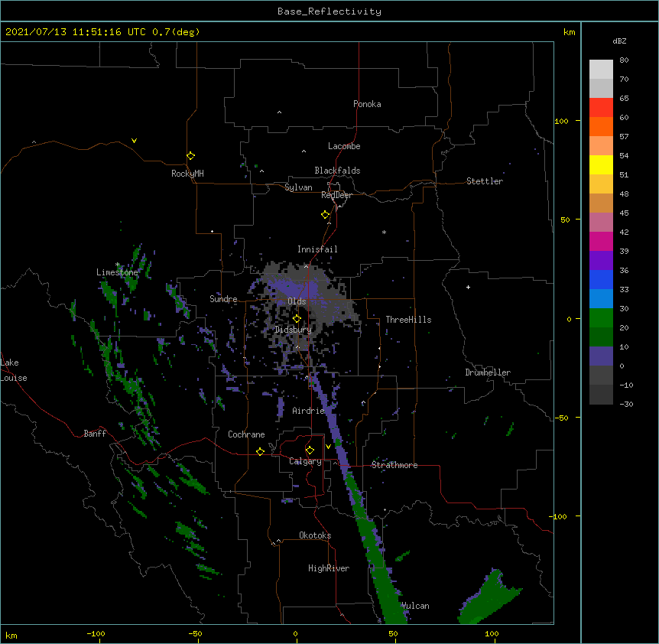Click the Blackfalds city label
659x644 pixels.
pyautogui.click(x=337, y=171)
